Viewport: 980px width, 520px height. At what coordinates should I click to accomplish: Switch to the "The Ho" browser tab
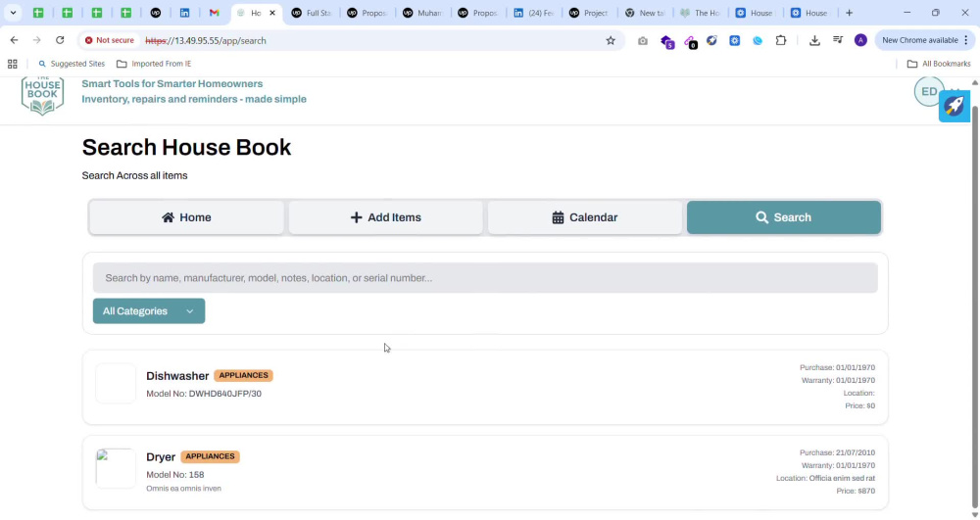pos(700,13)
